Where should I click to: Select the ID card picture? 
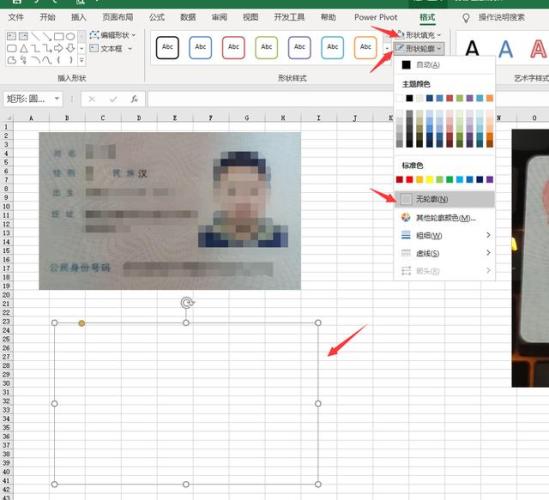coord(170,211)
